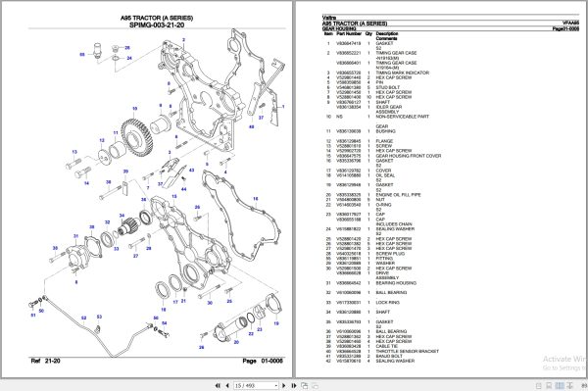Screen dimensions: 588x391
Task: Go to the previous page arrow
Action: pos(227,385)
